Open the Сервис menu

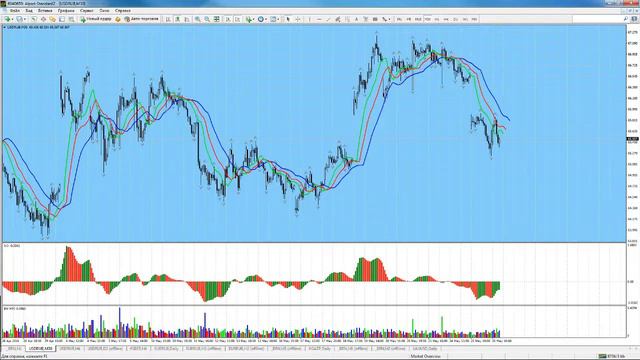87,11
